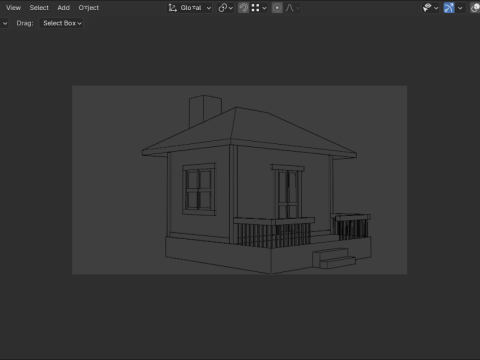Open the gizmo options dropdown arrow

pyautogui.click(x=460, y=8)
